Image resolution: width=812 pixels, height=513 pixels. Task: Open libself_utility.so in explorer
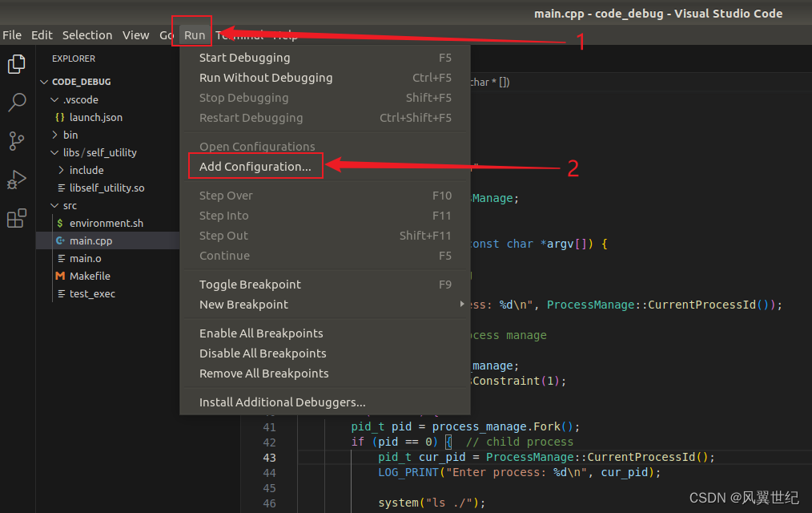point(107,188)
